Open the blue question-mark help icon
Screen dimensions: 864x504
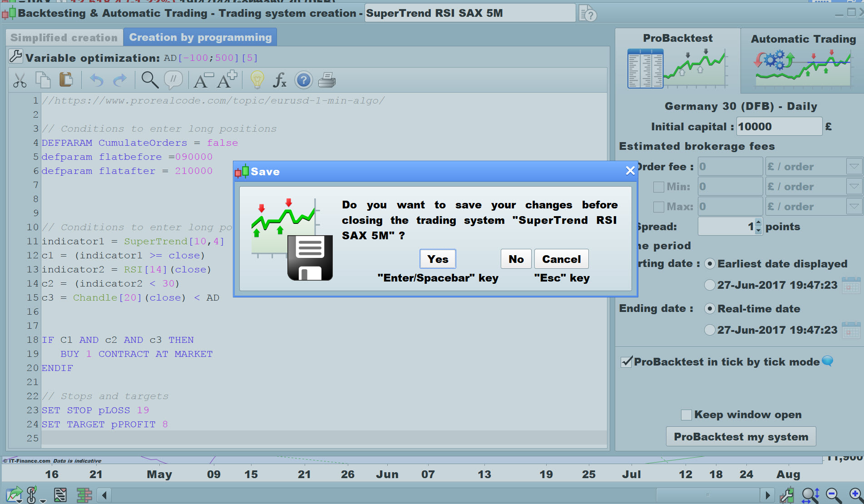click(x=303, y=80)
